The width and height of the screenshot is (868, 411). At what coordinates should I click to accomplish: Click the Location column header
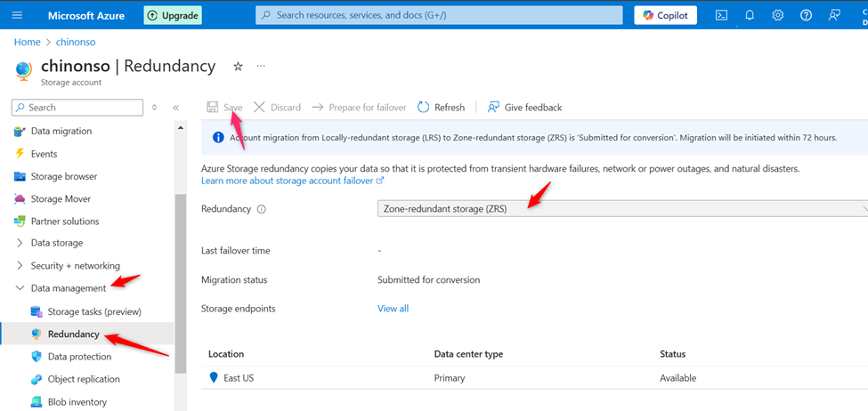tap(226, 354)
